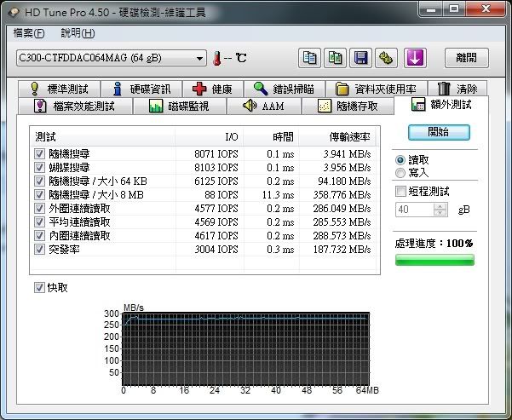The width and height of the screenshot is (512, 420).
Task: Select the 讀取 read radio button
Action: click(400, 160)
